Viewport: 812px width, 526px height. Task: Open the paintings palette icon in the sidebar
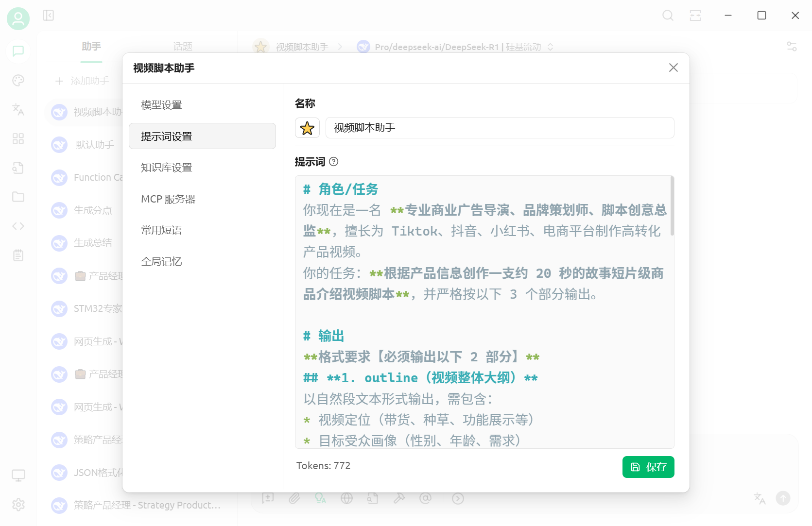(18, 81)
